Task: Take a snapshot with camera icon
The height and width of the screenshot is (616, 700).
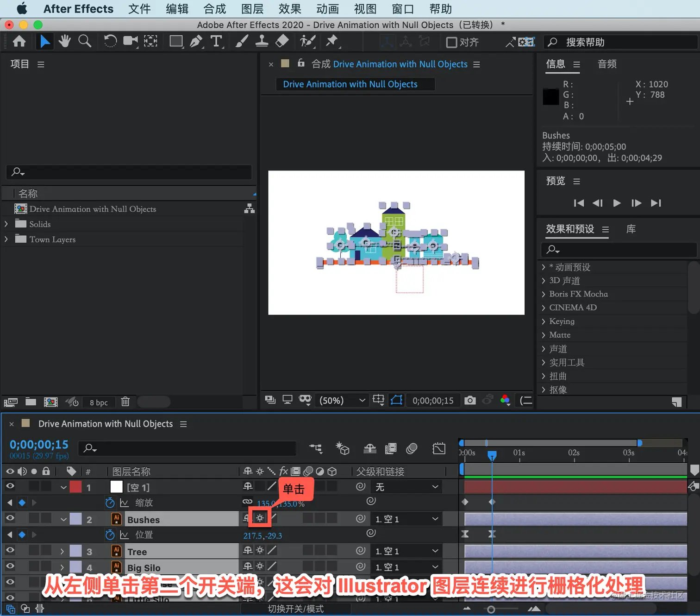Action: coord(470,400)
